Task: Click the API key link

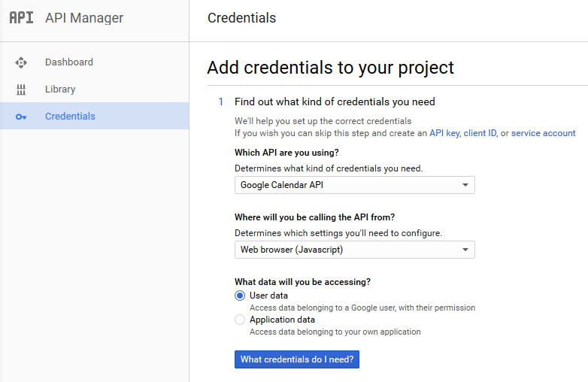Action: [x=444, y=133]
